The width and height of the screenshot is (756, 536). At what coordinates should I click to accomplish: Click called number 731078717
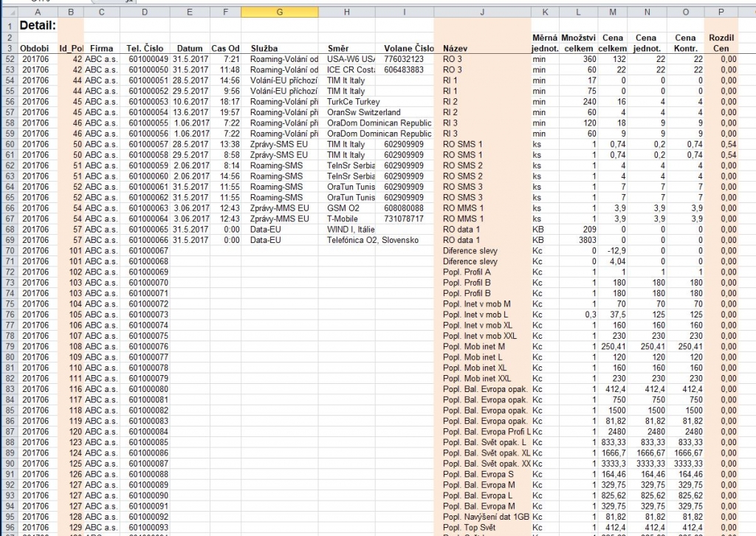coord(404,219)
